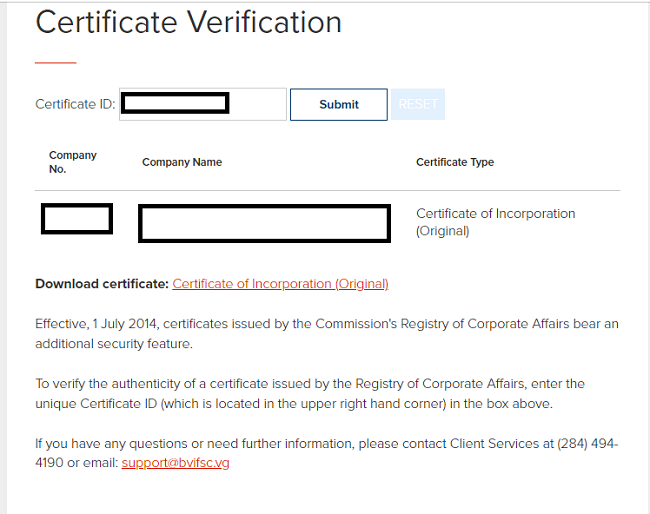Click the Certificate ID label
Image resolution: width=650 pixels, height=514 pixels.
(75, 104)
